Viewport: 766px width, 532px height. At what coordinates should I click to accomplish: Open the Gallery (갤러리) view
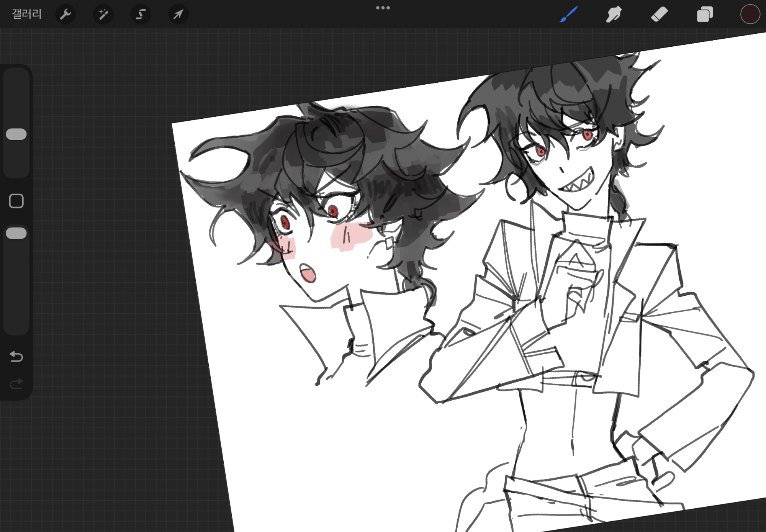pos(26,15)
